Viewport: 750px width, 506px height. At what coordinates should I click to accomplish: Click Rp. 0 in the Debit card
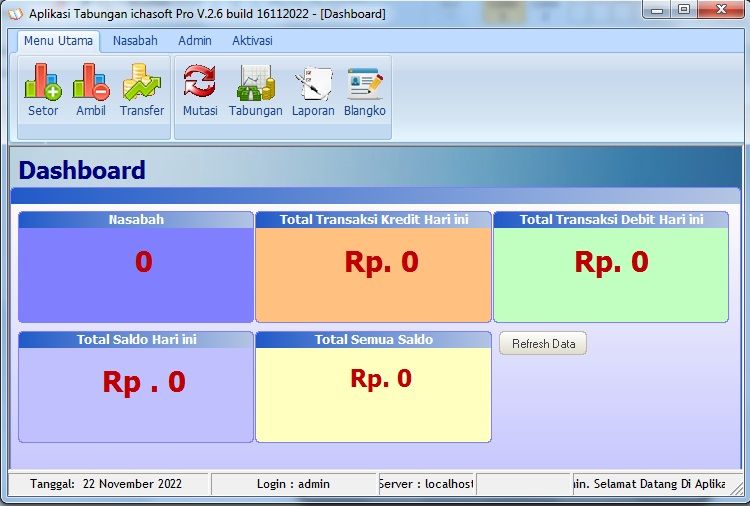[611, 262]
